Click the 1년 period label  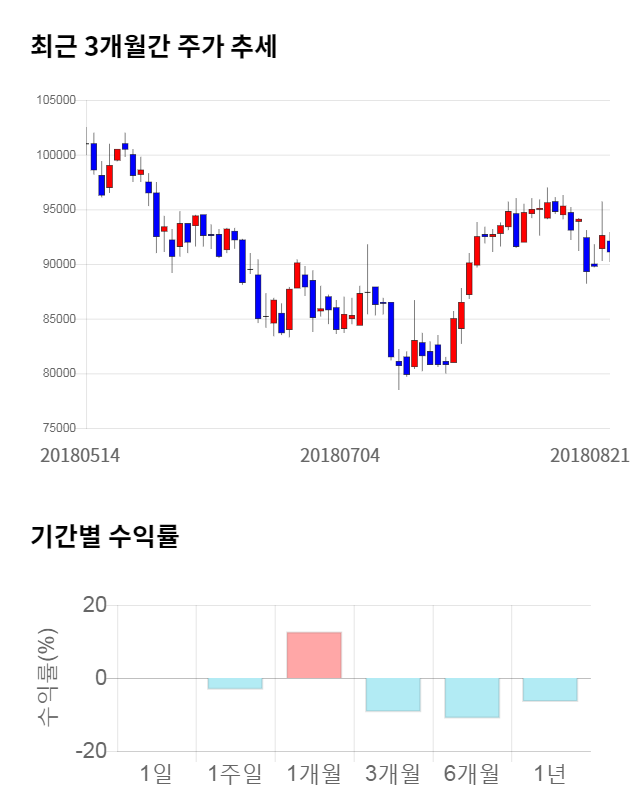(x=550, y=773)
